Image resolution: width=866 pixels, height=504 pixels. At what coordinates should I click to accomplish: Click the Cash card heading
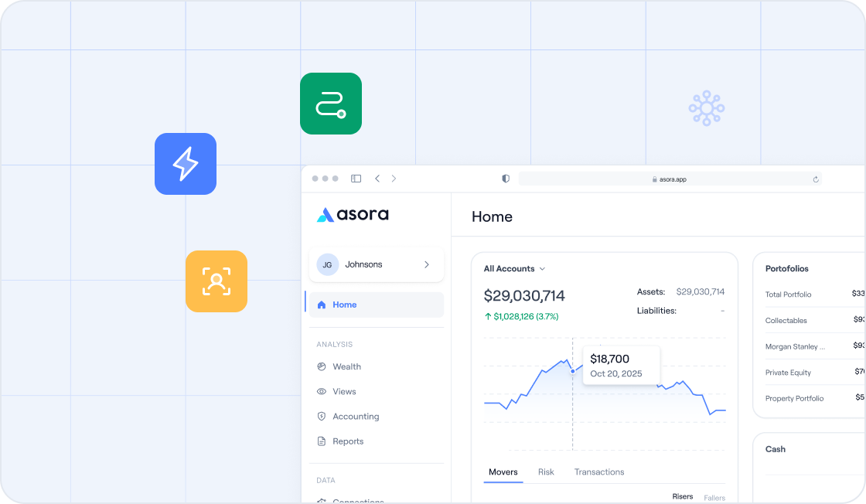(776, 449)
